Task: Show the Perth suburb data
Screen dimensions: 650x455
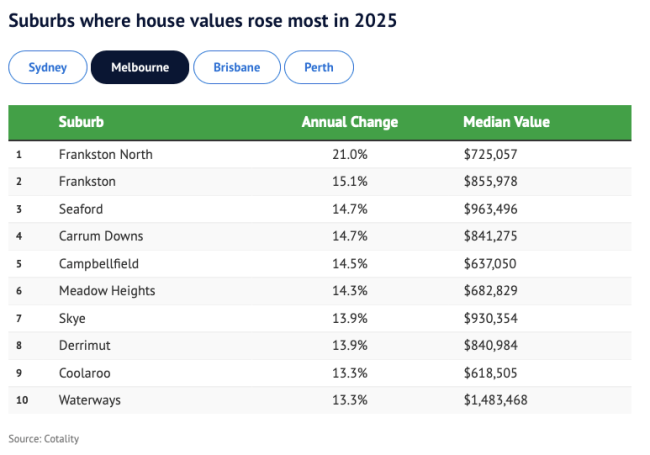Action: point(318,67)
